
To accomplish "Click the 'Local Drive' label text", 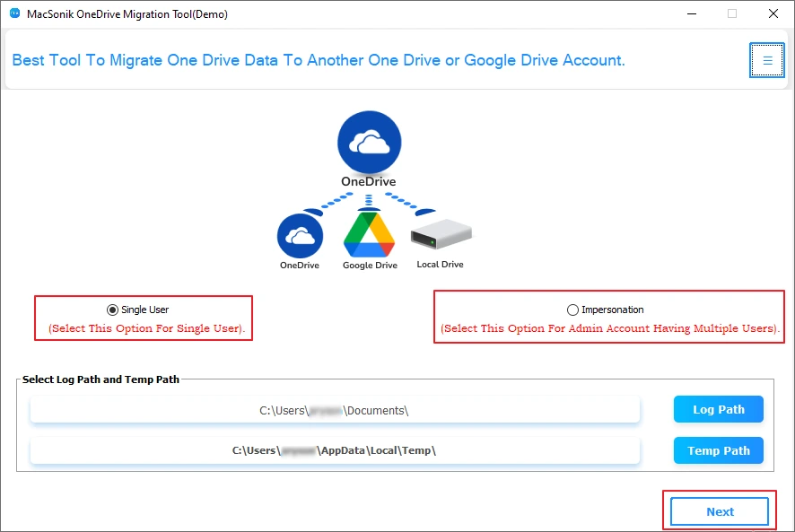I will (440, 265).
